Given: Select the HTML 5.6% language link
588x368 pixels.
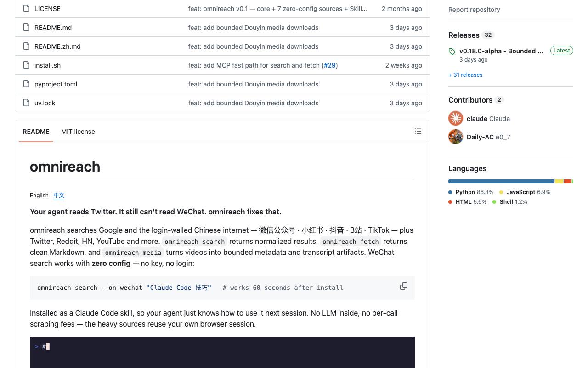Looking at the screenshot, I should click(468, 202).
